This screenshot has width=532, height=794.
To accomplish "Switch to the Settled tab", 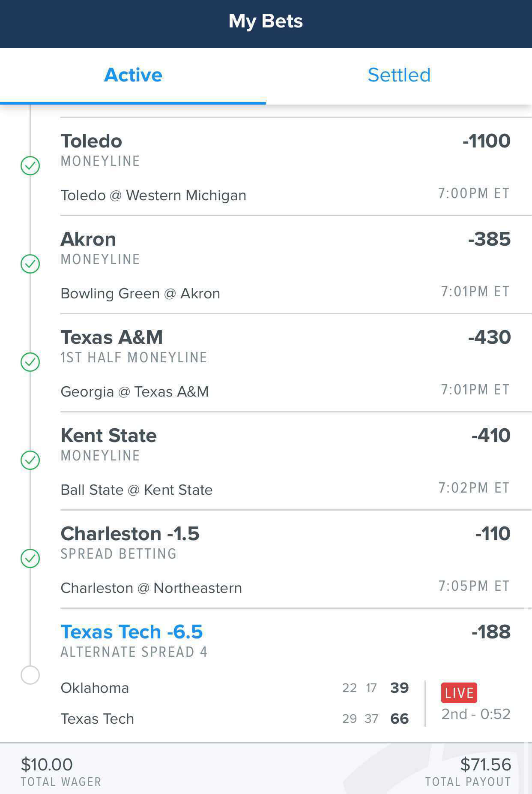I will (x=399, y=75).
